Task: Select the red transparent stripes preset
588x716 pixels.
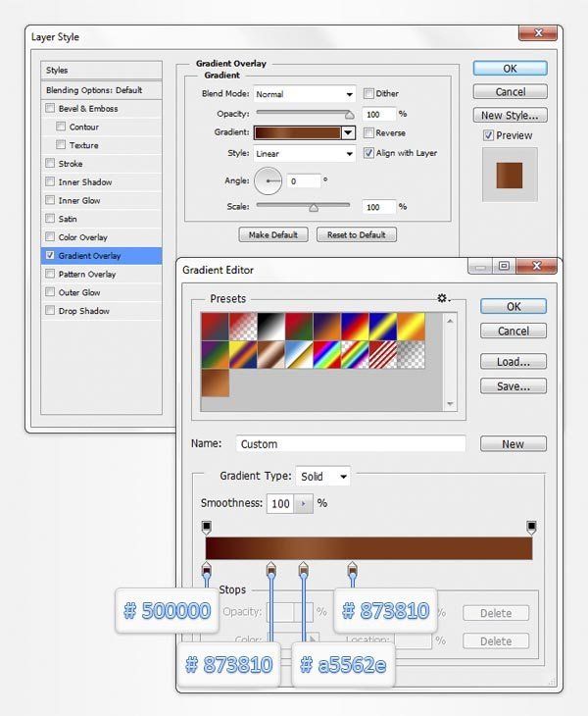Action: tap(383, 354)
